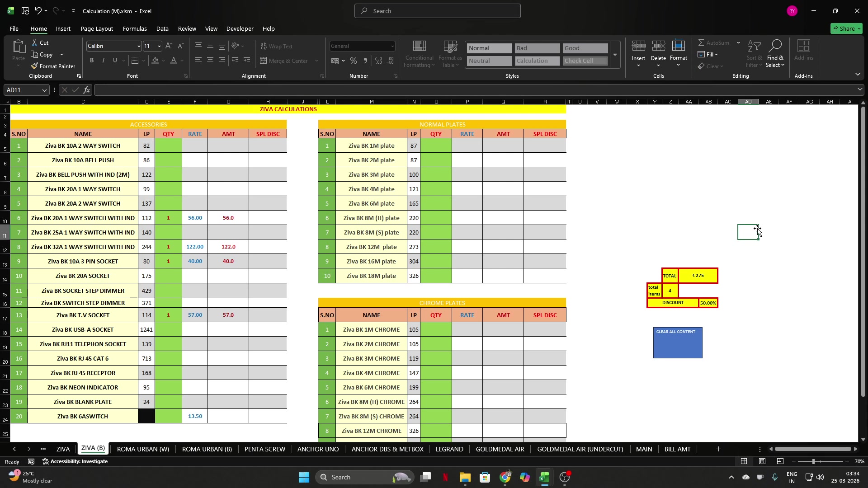This screenshot has height=488, width=868.
Task: Switch to LEGRAND sheet tab
Action: 449,449
